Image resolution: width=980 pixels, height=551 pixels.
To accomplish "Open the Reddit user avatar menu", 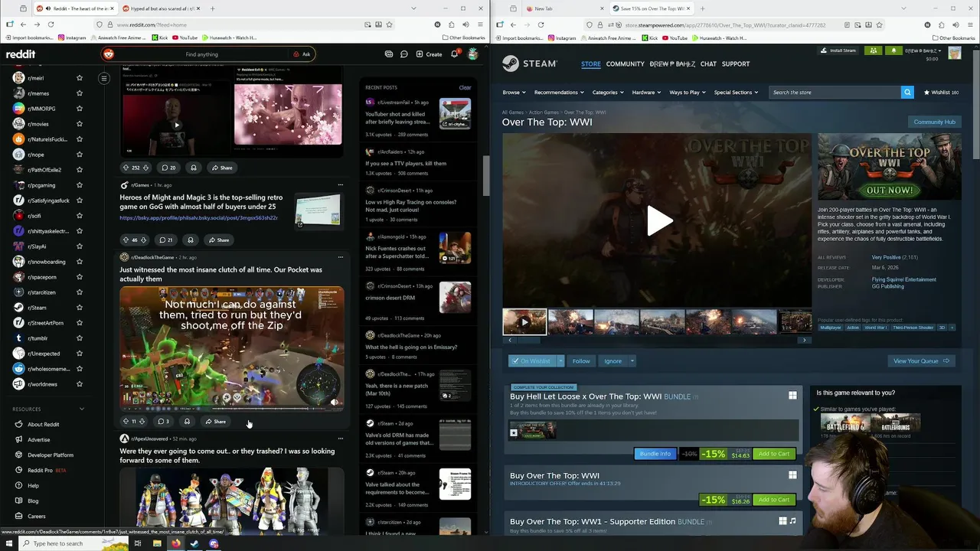I will (x=473, y=54).
